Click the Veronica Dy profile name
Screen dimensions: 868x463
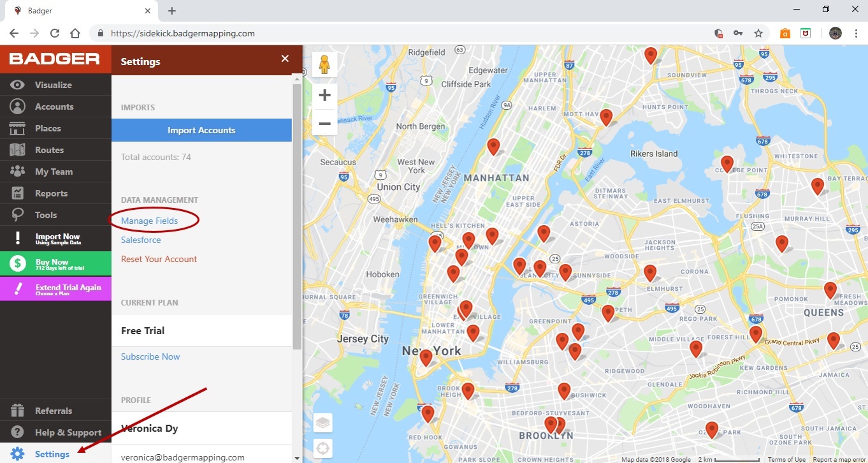149,428
